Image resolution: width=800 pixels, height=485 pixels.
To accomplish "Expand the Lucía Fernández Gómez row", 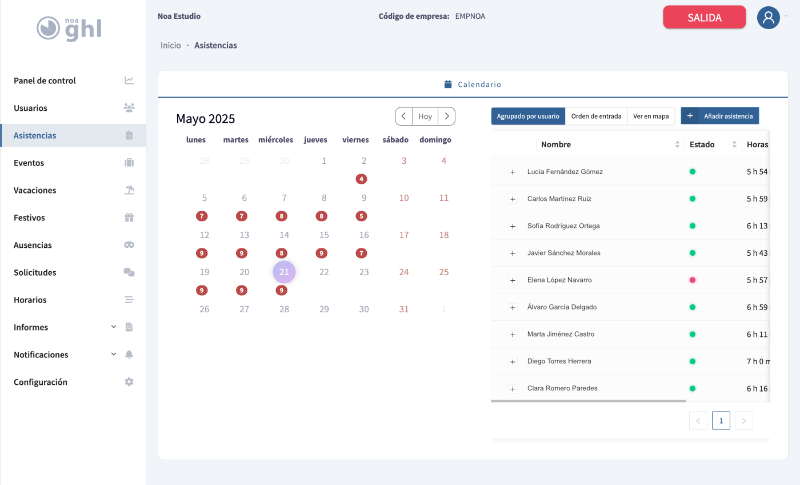I will [512, 172].
